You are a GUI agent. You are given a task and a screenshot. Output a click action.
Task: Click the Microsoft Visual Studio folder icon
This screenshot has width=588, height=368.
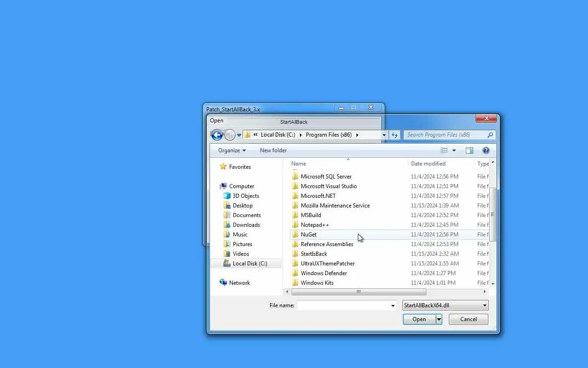pyautogui.click(x=295, y=186)
